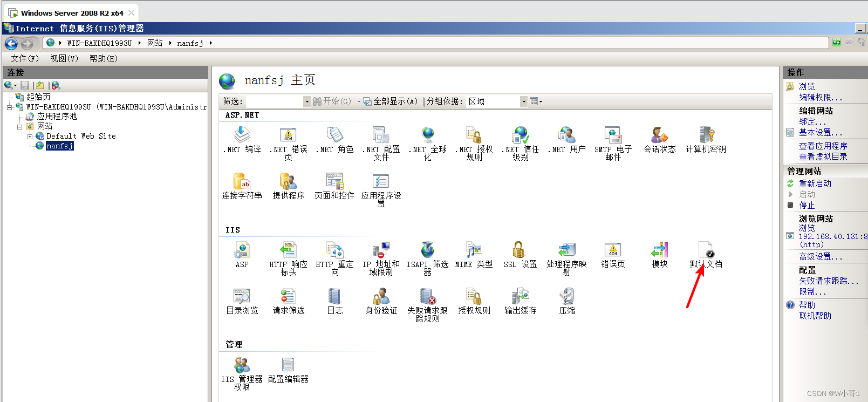The width and height of the screenshot is (868, 402).
Task: Open the .NET 授权规则 feature
Action: pos(474,144)
